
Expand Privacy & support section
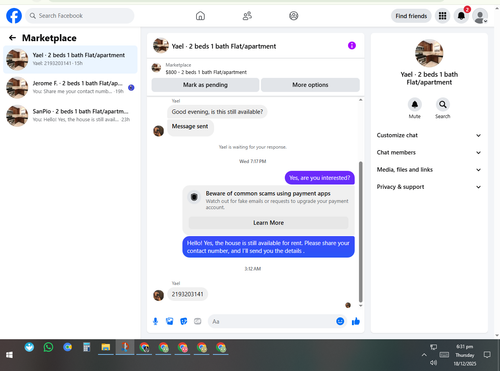pos(429,187)
